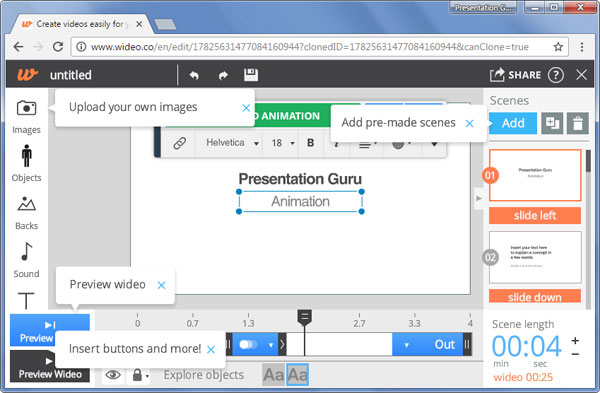Reload the browser page
This screenshot has height=393, width=600.
(x=58, y=47)
